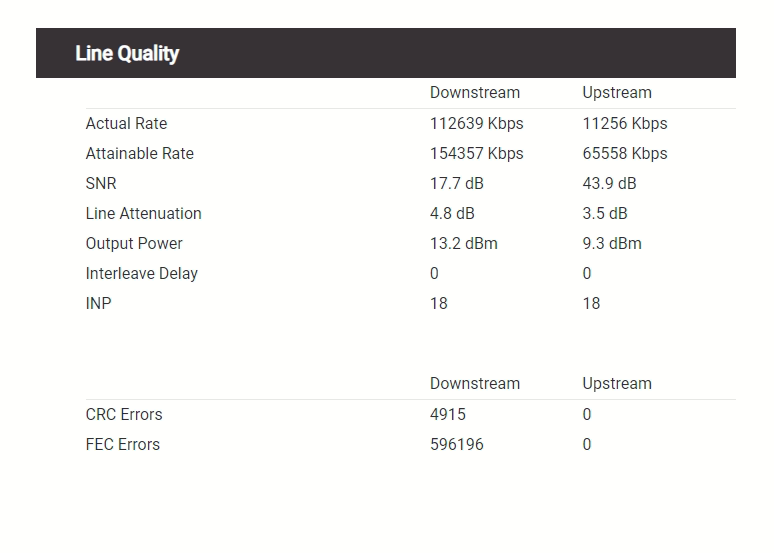Select the Actual Rate row label
774x553 pixels.
point(126,123)
